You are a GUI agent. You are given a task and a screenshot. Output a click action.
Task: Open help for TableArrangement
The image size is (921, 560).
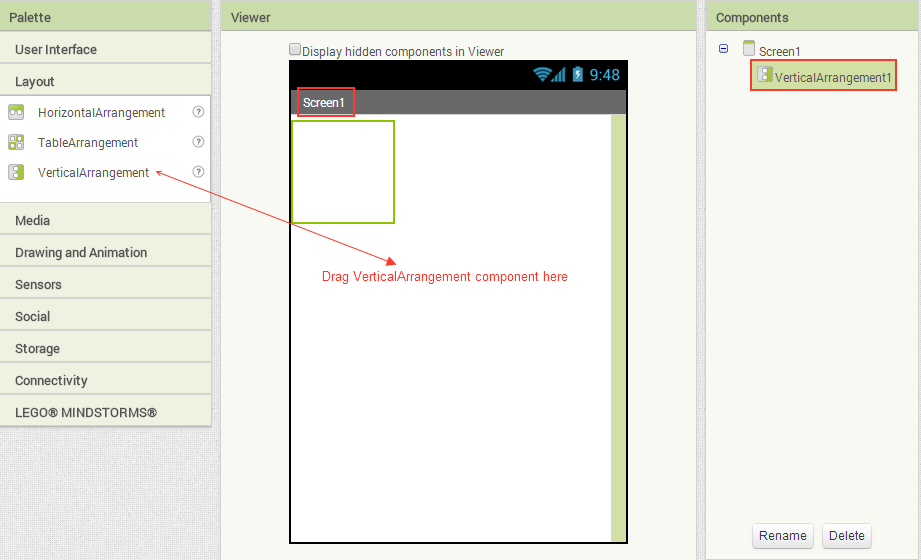click(x=198, y=142)
